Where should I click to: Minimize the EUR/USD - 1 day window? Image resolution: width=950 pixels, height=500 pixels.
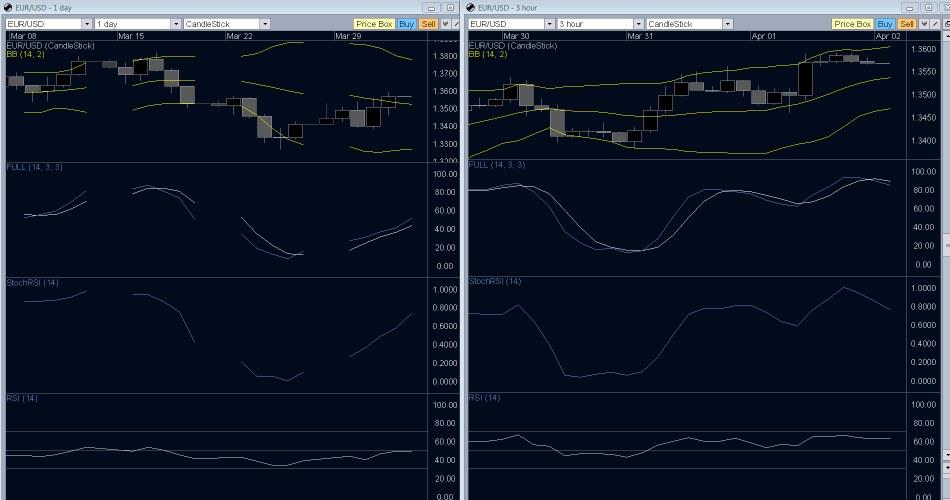[431, 8]
